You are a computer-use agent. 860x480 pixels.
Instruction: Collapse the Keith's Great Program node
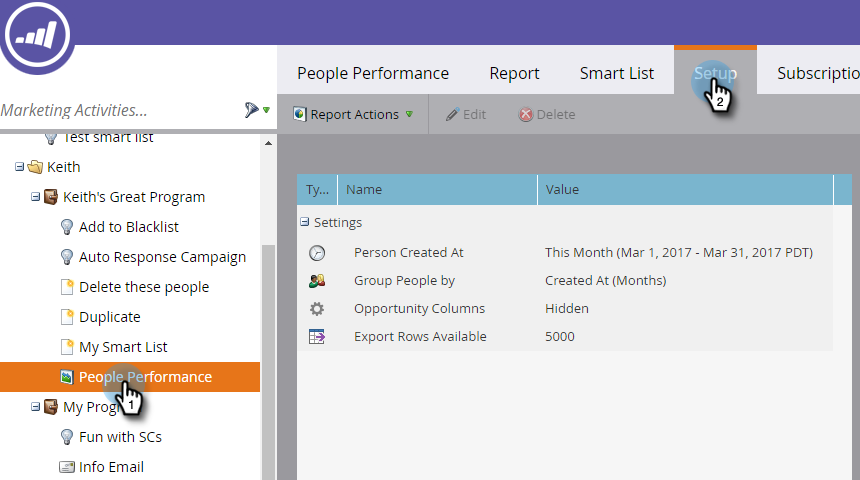point(36,197)
